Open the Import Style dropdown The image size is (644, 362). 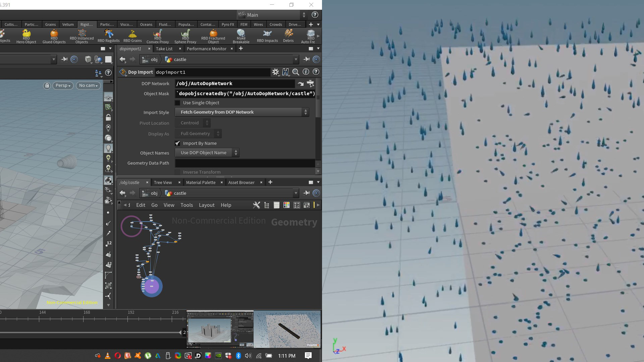tap(241, 112)
